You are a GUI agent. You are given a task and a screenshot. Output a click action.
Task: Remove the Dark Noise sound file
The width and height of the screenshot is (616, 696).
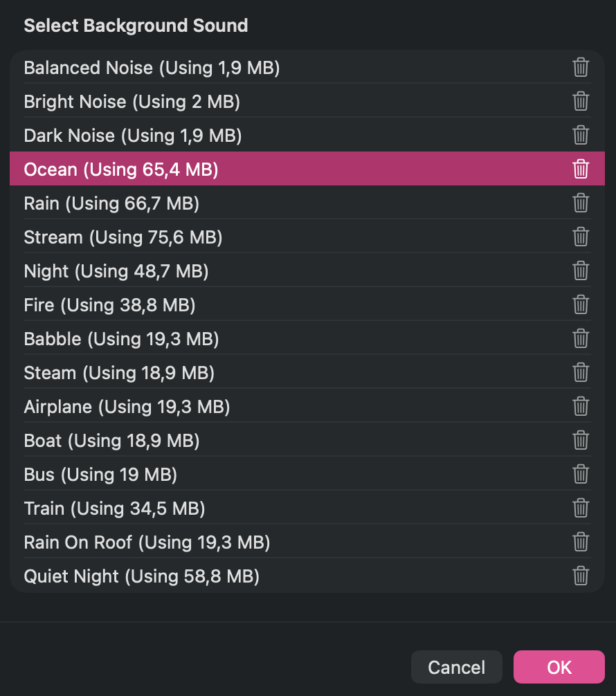(581, 135)
